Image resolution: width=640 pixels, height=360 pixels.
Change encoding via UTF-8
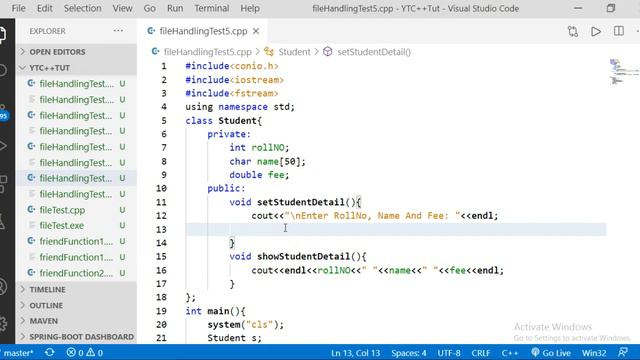tap(449, 353)
